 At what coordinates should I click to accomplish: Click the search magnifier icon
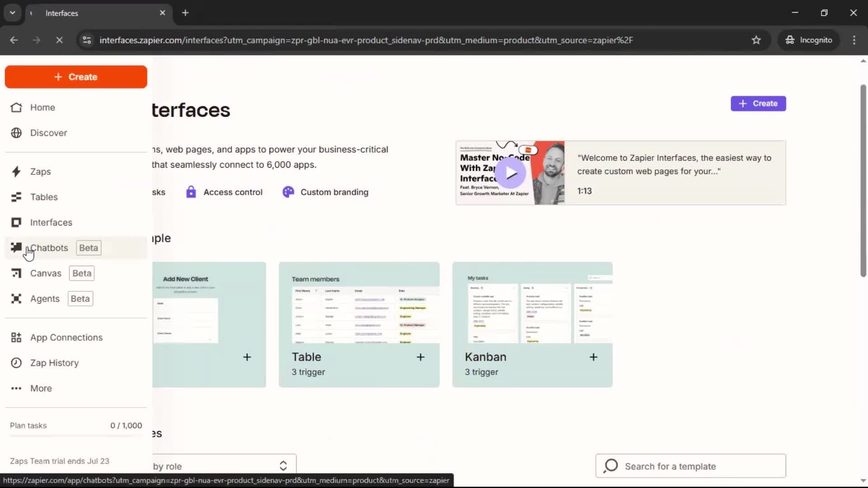coord(611,466)
